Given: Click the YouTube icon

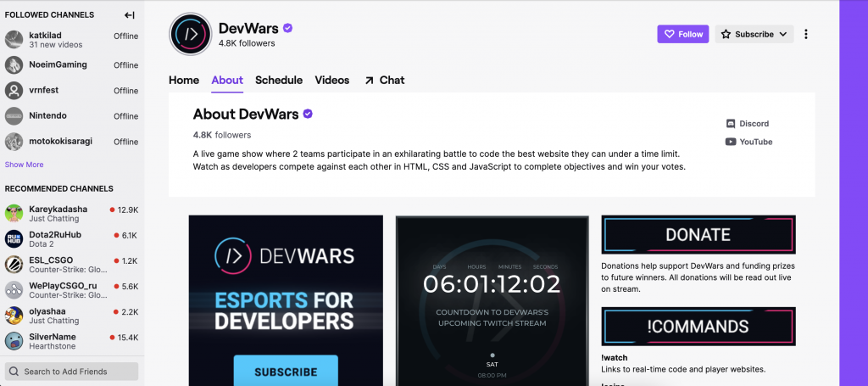Looking at the screenshot, I should coord(731,142).
